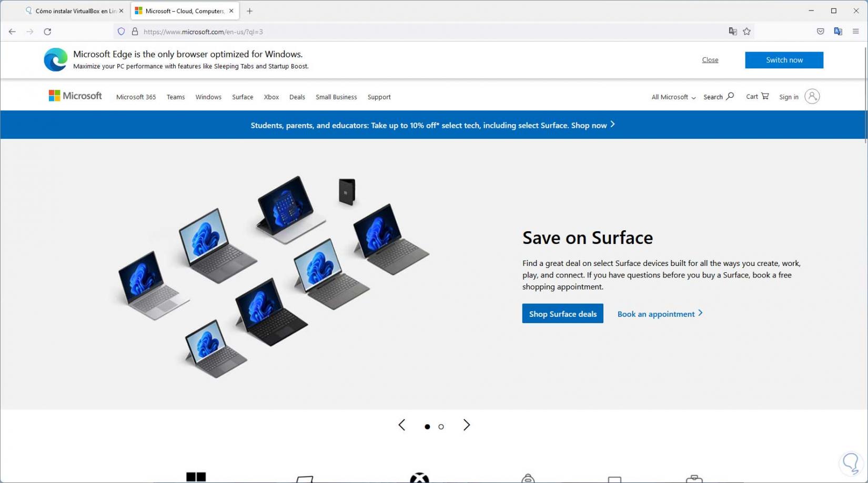The width and height of the screenshot is (868, 483).
Task: Close the Cómo instalar VirtualBox tab
Action: click(122, 11)
